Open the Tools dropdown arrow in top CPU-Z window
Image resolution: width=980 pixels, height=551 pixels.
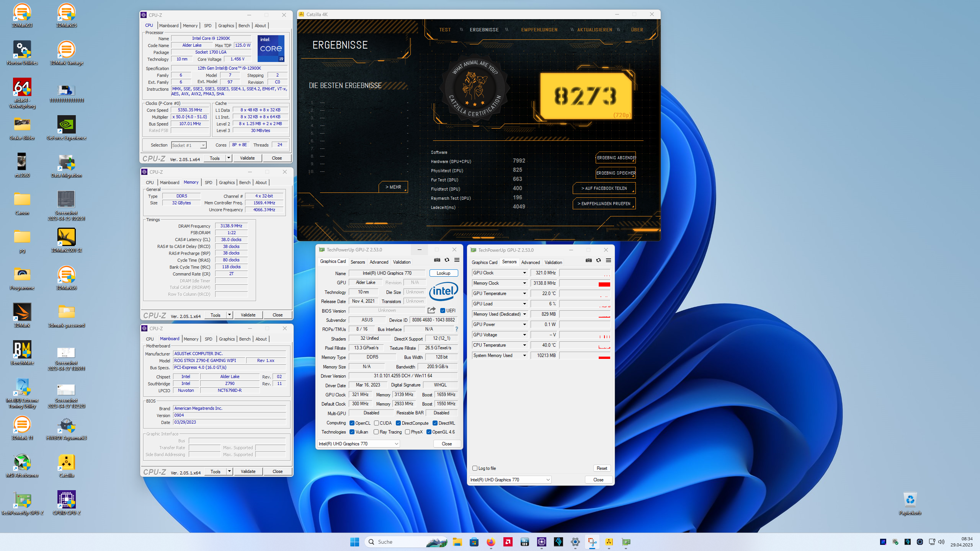click(x=229, y=158)
